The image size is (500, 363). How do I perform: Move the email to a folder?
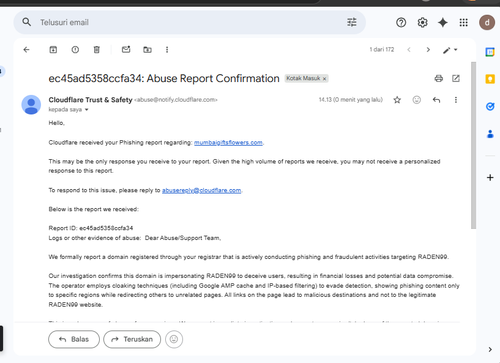pyautogui.click(x=147, y=50)
